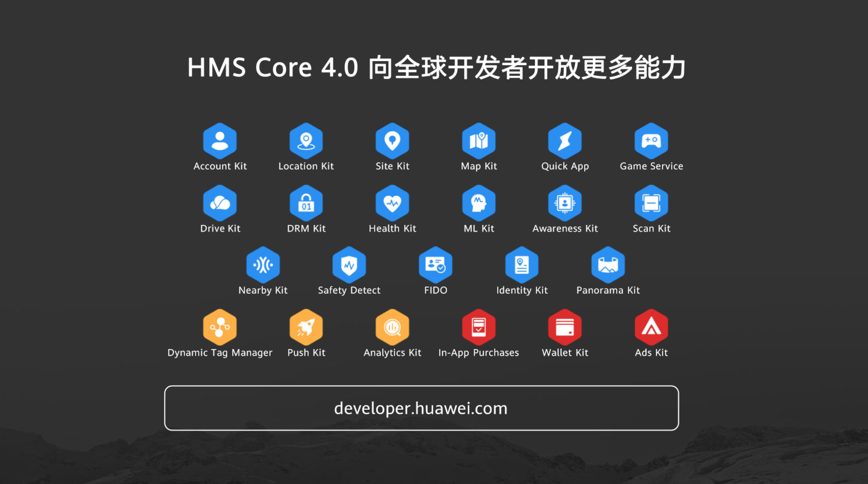
Task: Click the Nearby Kit icon
Action: pyautogui.click(x=263, y=265)
